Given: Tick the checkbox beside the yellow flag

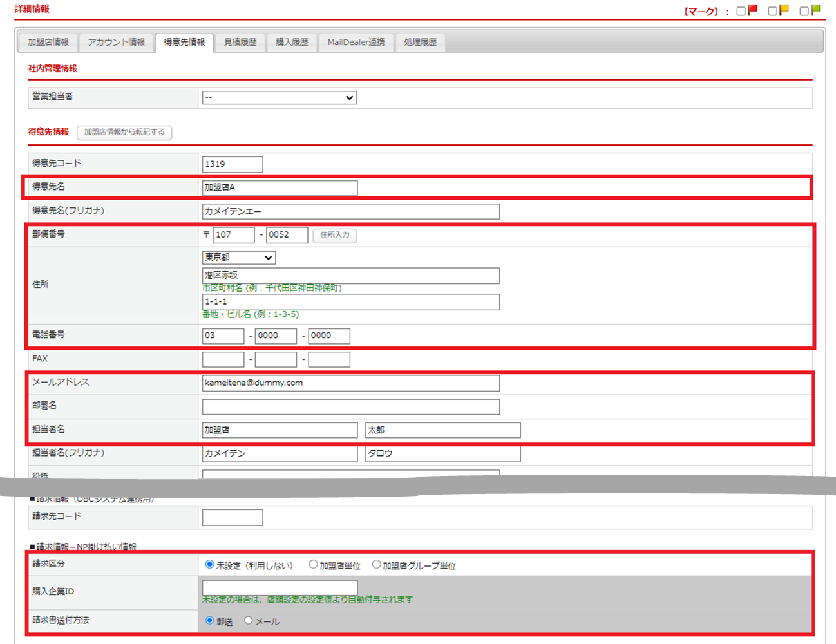Looking at the screenshot, I should tap(772, 11).
